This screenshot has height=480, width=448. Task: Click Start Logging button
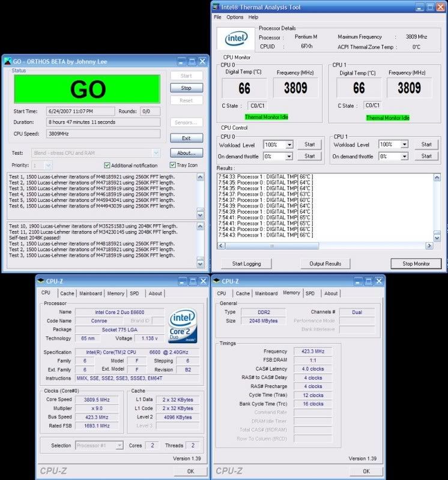click(246, 263)
